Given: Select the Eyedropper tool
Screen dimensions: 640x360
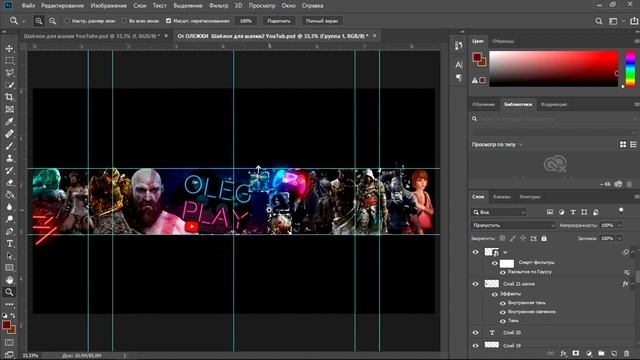Looking at the screenshot, I should tap(9, 121).
